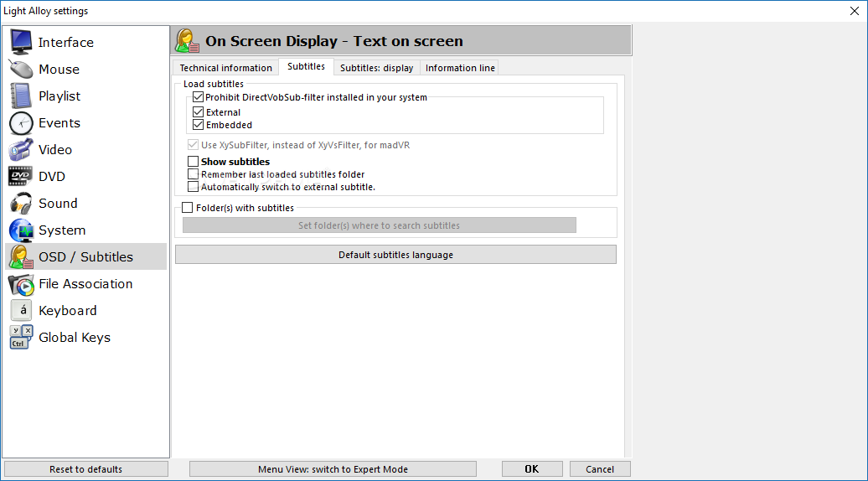The width and height of the screenshot is (868, 481).
Task: Open Subtitles: display tab
Action: click(376, 68)
